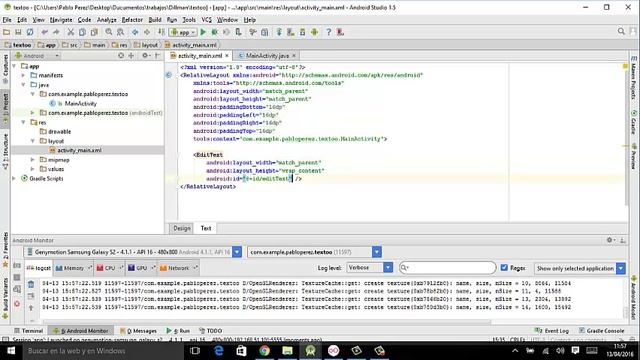The height and width of the screenshot is (360, 640).
Task: Click the navigate Back arrow icon
Action: click(135, 32)
